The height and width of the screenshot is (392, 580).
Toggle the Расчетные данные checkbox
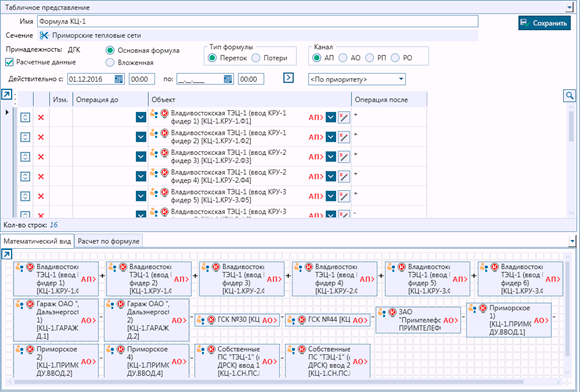click(10, 62)
